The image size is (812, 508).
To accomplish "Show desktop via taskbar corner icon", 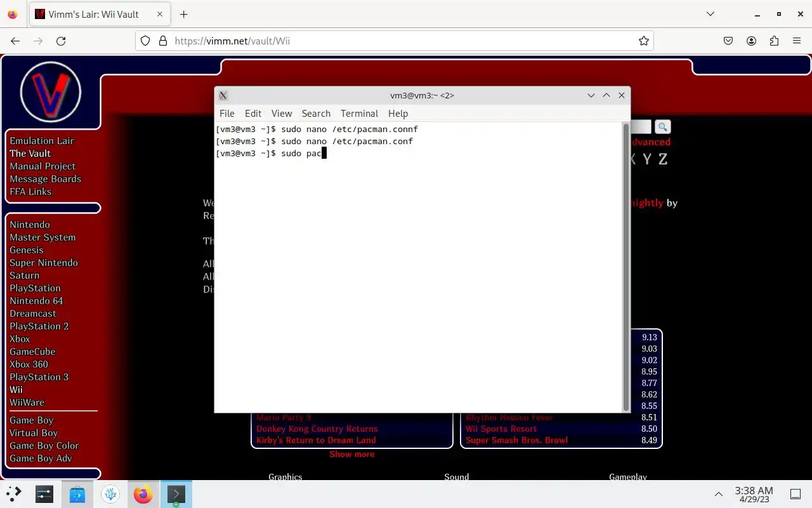I will [795, 494].
